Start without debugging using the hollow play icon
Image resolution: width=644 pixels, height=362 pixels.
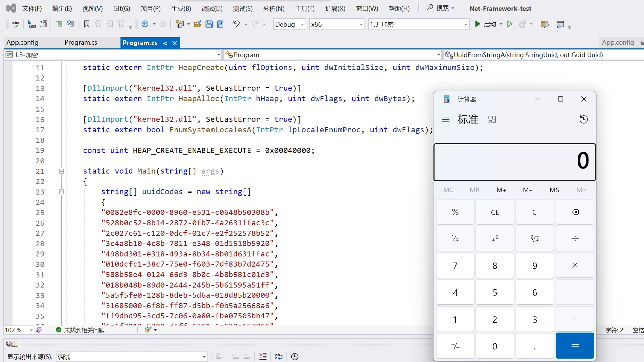[510, 24]
